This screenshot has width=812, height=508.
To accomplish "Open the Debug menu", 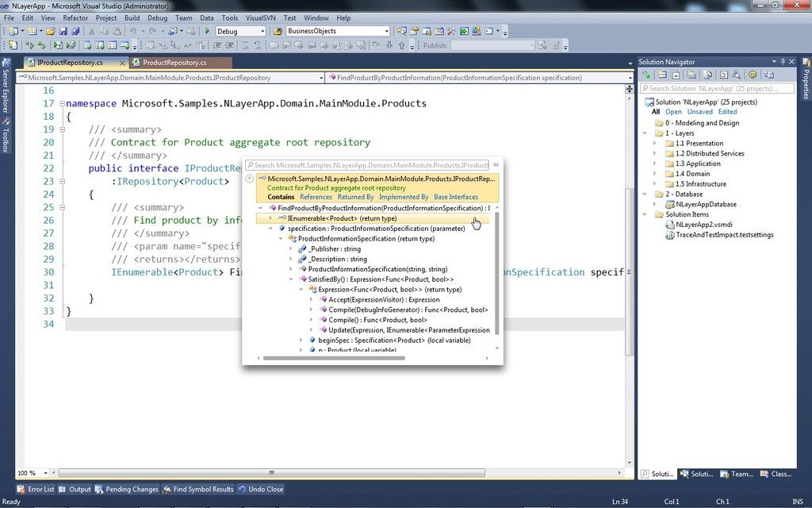I will (x=158, y=17).
